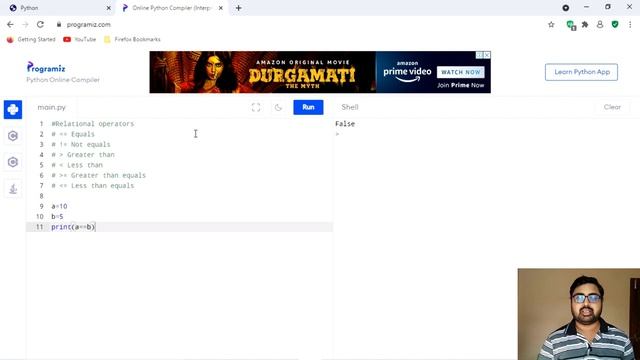Click the Shell panel label
Viewport: 640px width, 360px height.
pyautogui.click(x=350, y=107)
